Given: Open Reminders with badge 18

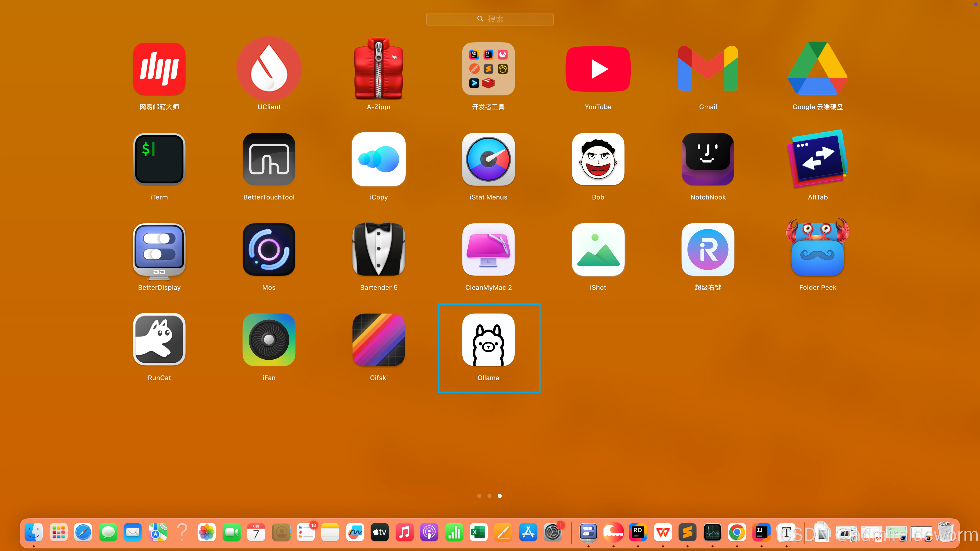Looking at the screenshot, I should [x=305, y=532].
